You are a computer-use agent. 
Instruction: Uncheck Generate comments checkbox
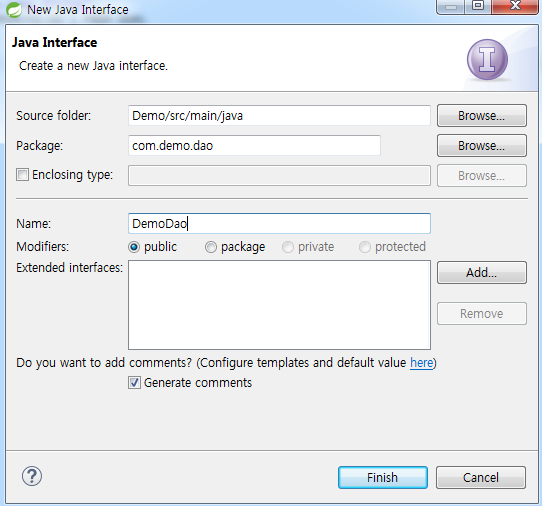tap(134, 383)
